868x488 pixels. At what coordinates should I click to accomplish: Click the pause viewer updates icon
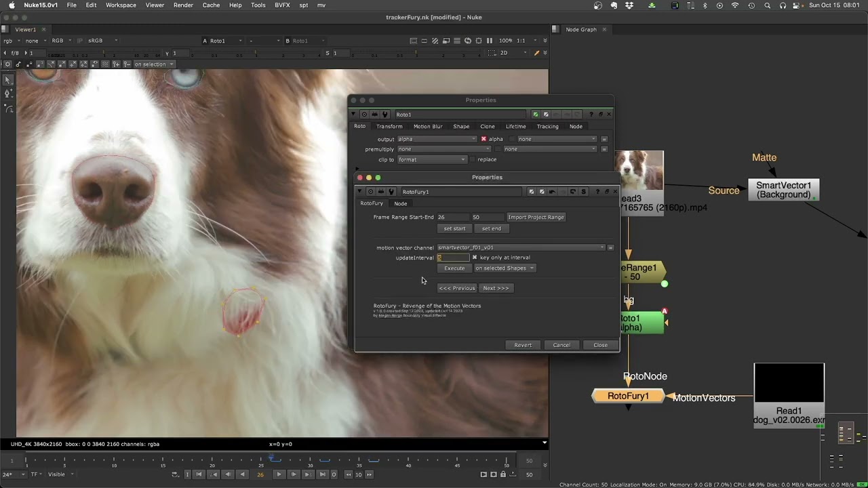point(489,41)
